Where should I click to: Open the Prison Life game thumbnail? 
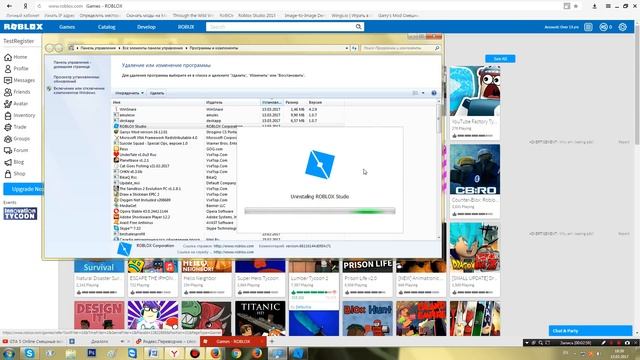[367, 266]
